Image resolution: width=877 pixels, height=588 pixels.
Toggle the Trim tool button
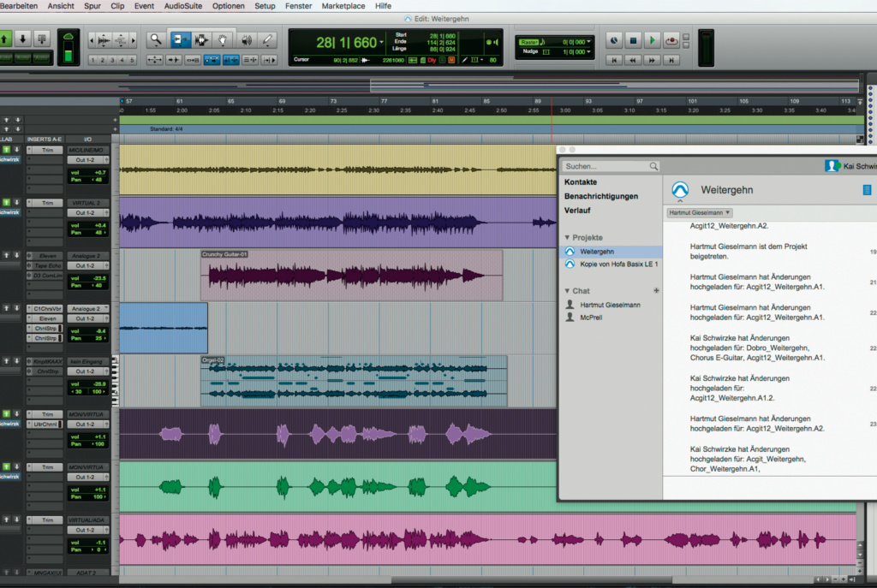[x=181, y=39]
